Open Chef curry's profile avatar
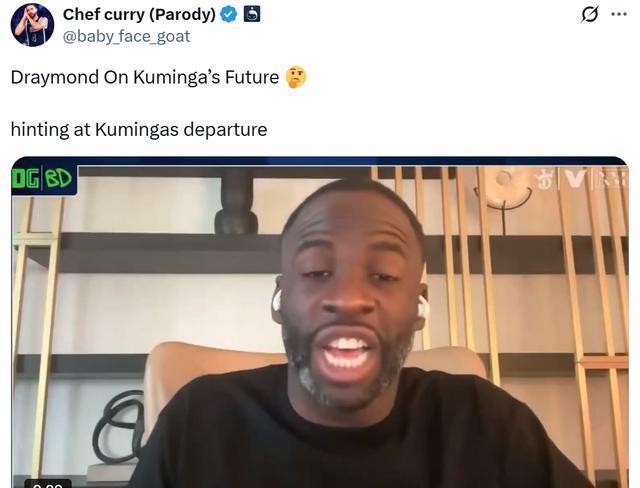640x488 pixels. [x=32, y=25]
